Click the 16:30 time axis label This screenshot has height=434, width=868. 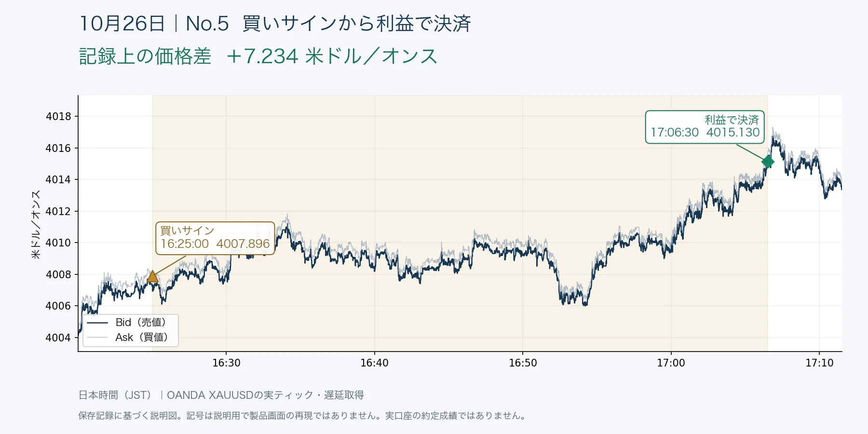226,363
